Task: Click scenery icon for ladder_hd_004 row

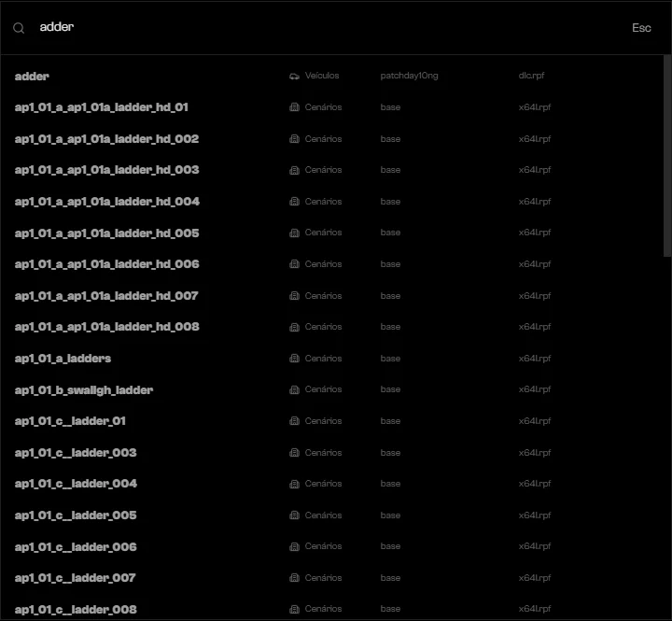Action: pyautogui.click(x=294, y=201)
